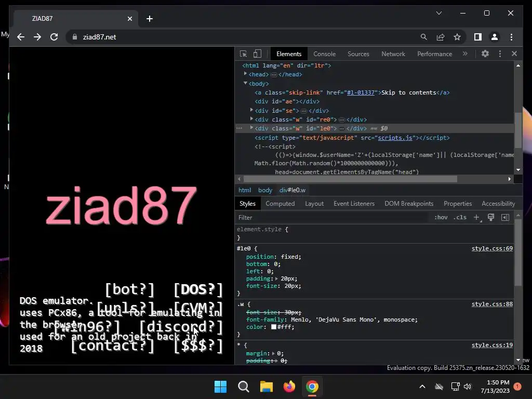Open the selected node's three-dot actions
The height and width of the screenshot is (399, 532).
(239, 128)
